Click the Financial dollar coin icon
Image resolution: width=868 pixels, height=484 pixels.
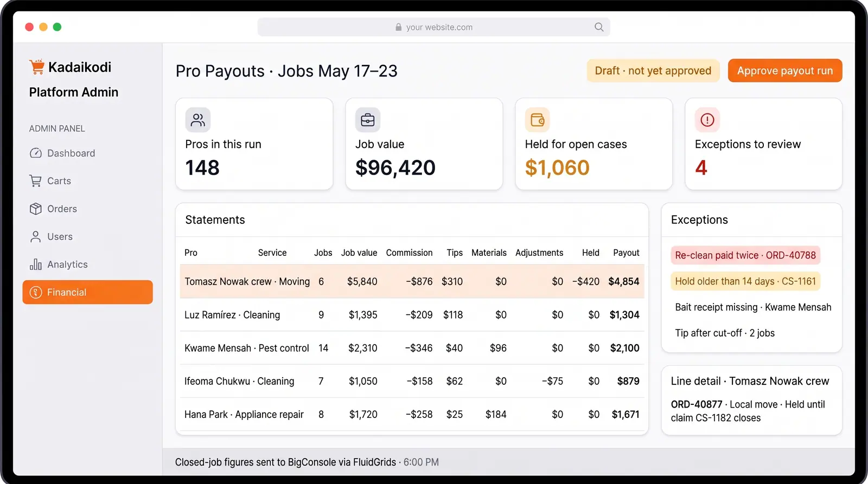(x=36, y=292)
